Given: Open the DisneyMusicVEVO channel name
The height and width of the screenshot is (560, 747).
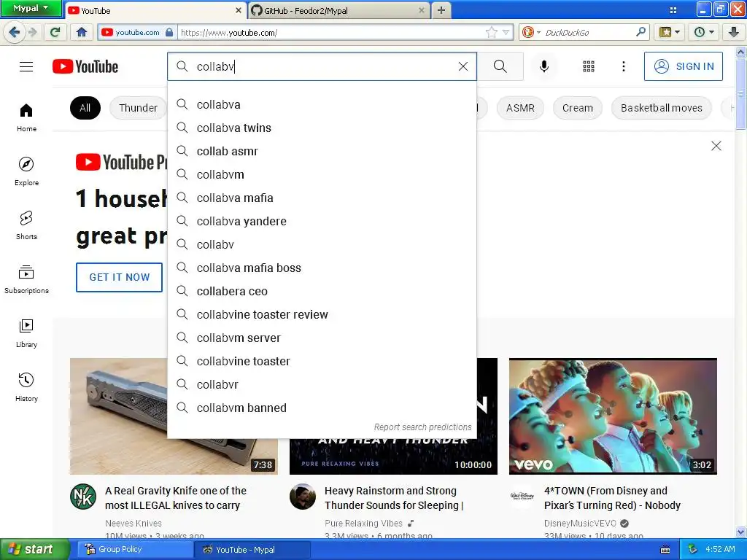Looking at the screenshot, I should tap(580, 524).
